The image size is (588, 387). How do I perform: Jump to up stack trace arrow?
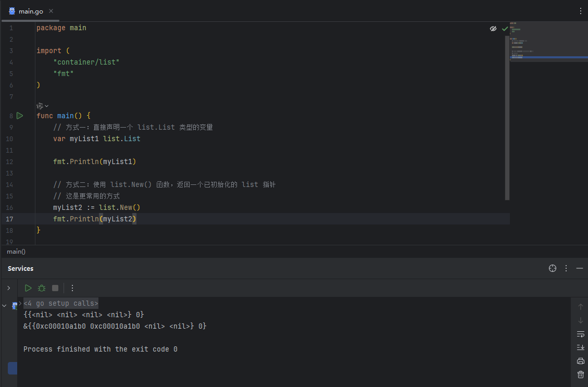581,307
